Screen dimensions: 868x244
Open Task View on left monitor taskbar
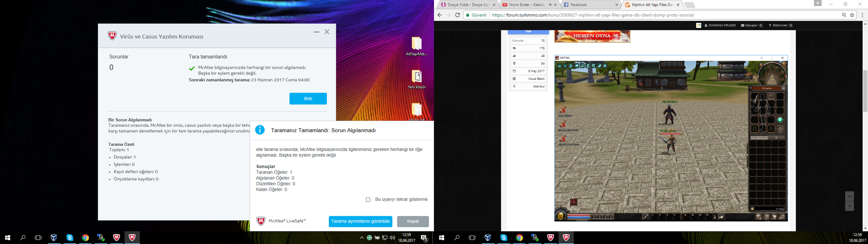click(x=38, y=238)
